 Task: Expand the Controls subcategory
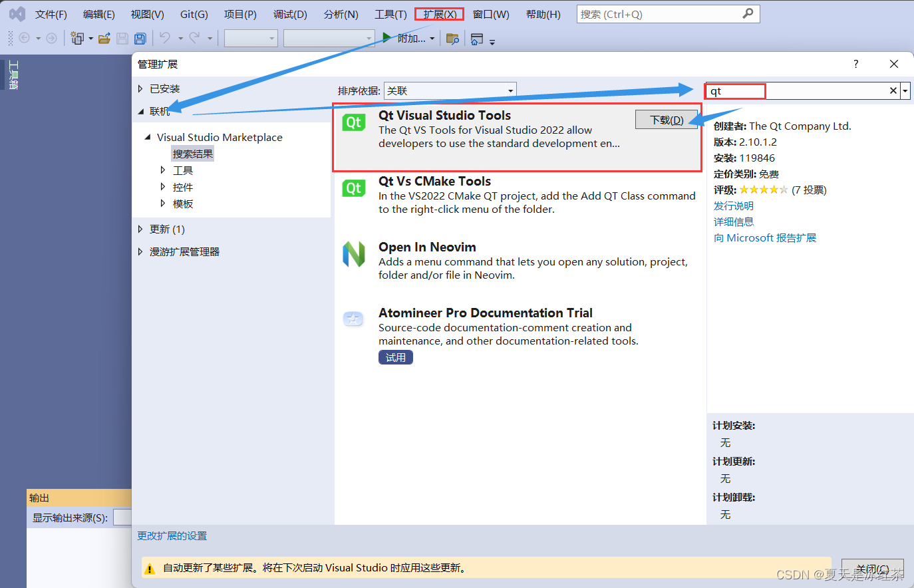pos(163,187)
